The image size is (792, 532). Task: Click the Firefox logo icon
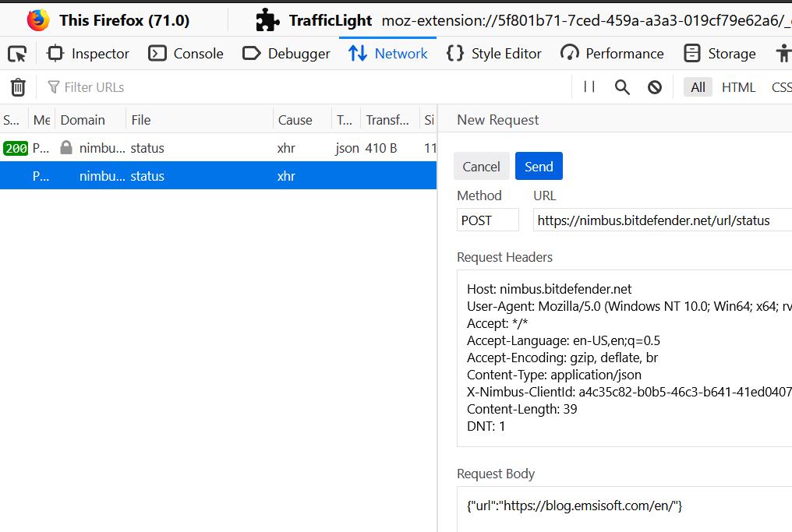(x=37, y=20)
